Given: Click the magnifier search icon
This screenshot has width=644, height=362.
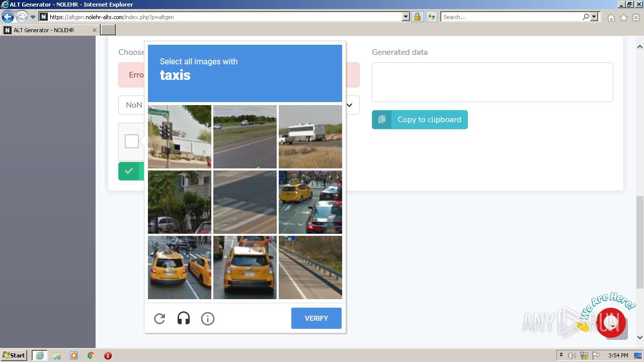Looking at the screenshot, I should 586,17.
